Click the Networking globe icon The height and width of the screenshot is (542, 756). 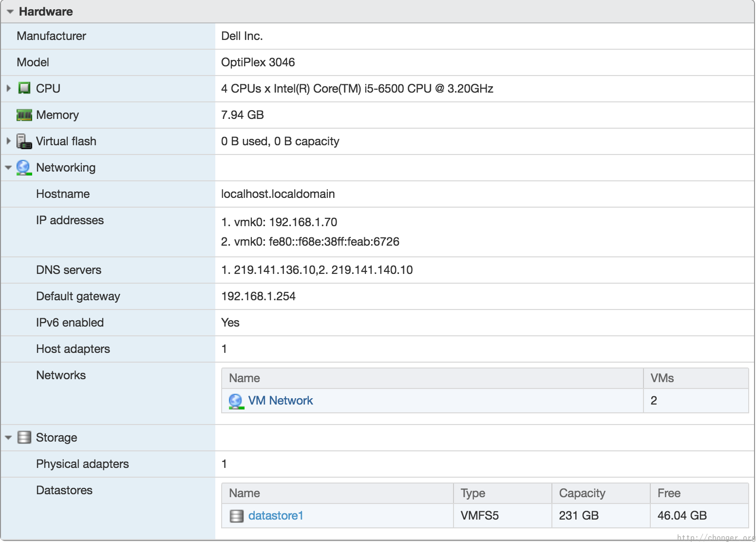click(x=23, y=167)
